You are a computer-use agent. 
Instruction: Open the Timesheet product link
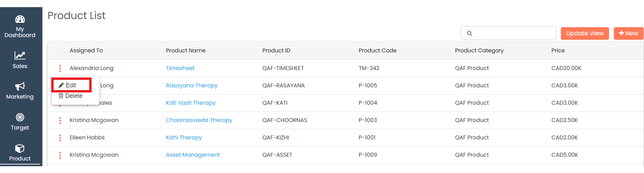180,68
